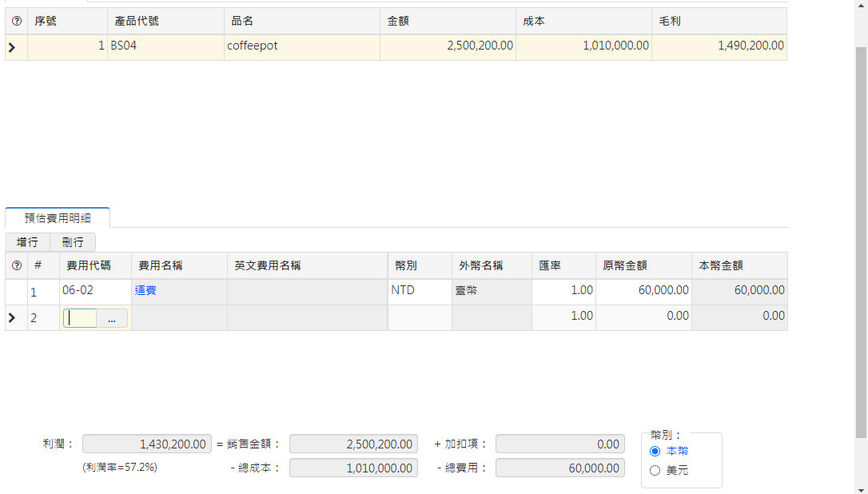Screen dimensions: 868x494
Task: Expand the coffeepot row via its arrow
Action: pyautogui.click(x=11, y=47)
